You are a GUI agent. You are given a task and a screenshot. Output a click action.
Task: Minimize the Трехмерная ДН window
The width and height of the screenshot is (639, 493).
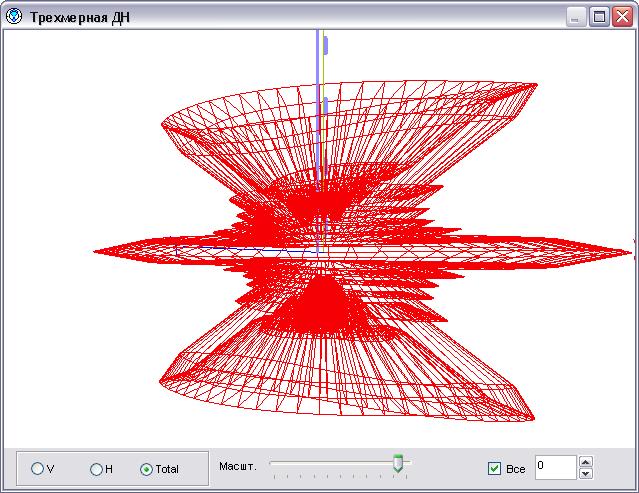578,17
